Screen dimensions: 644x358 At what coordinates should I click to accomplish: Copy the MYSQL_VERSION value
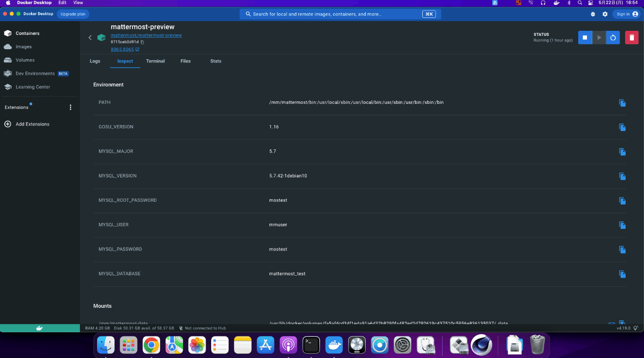[622, 176]
